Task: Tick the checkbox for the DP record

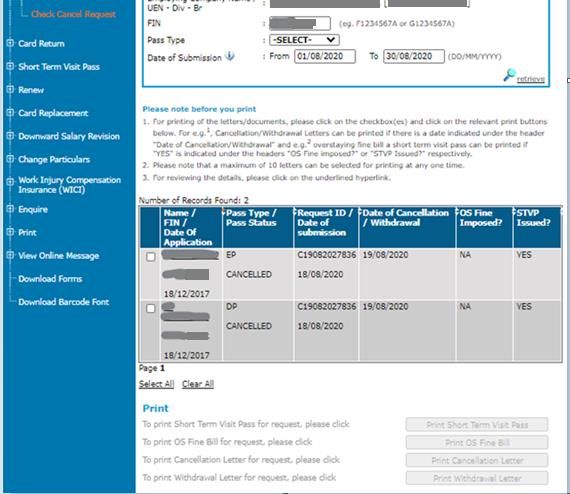Action: (150, 309)
